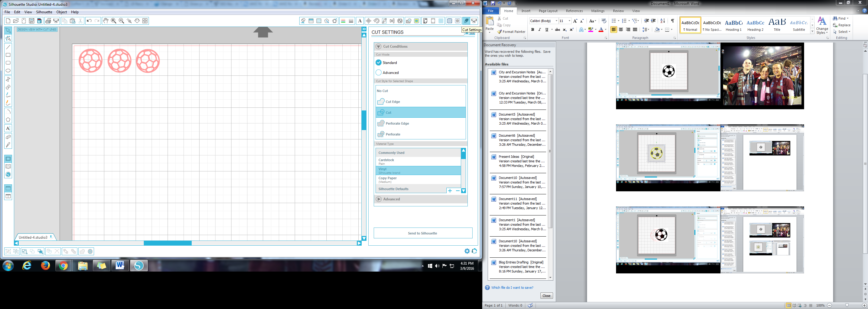Select the Knife tool in Silhouette
The image size is (868, 309).
8,145
